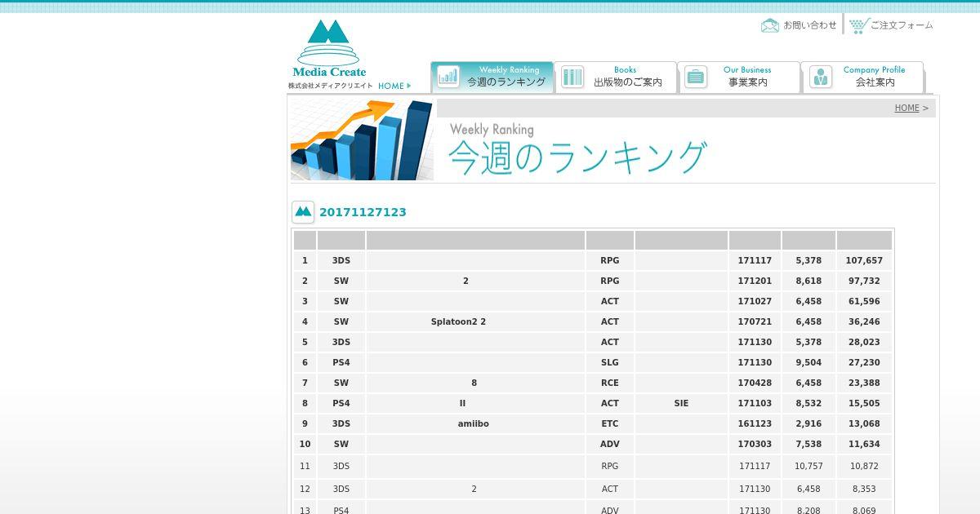Click sales value 28,023 in rank 5
The height and width of the screenshot is (514, 980).
[x=864, y=342]
